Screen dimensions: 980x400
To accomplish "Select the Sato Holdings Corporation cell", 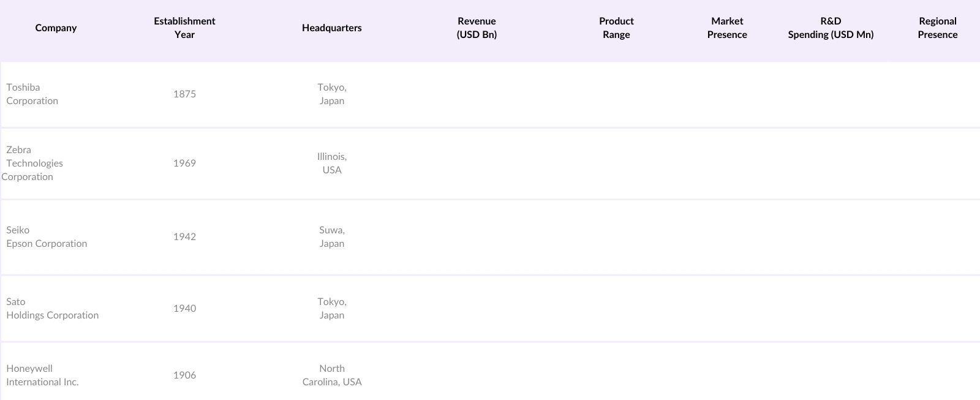I will 52,309.
